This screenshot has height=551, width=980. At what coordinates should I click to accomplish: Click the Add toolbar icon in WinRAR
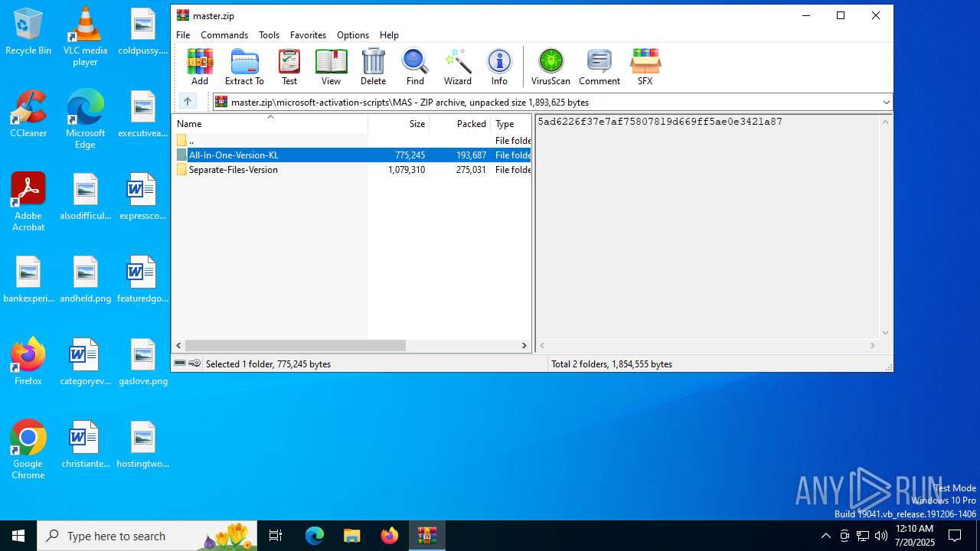(200, 67)
